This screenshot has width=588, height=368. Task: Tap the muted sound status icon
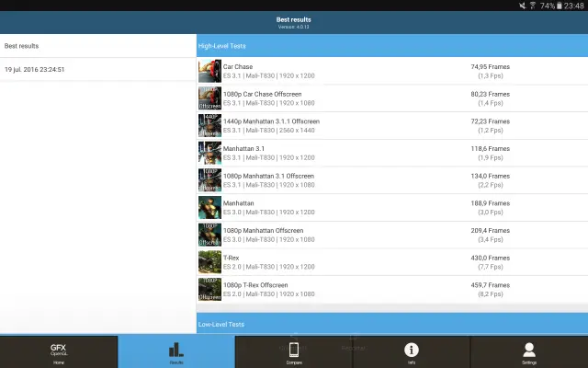(x=519, y=6)
